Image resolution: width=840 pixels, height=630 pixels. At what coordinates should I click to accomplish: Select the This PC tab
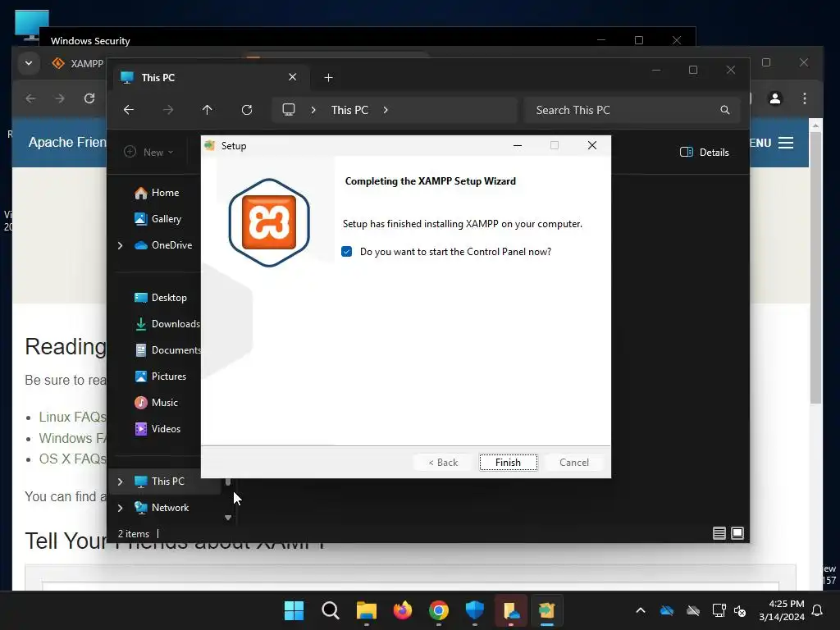point(209,78)
